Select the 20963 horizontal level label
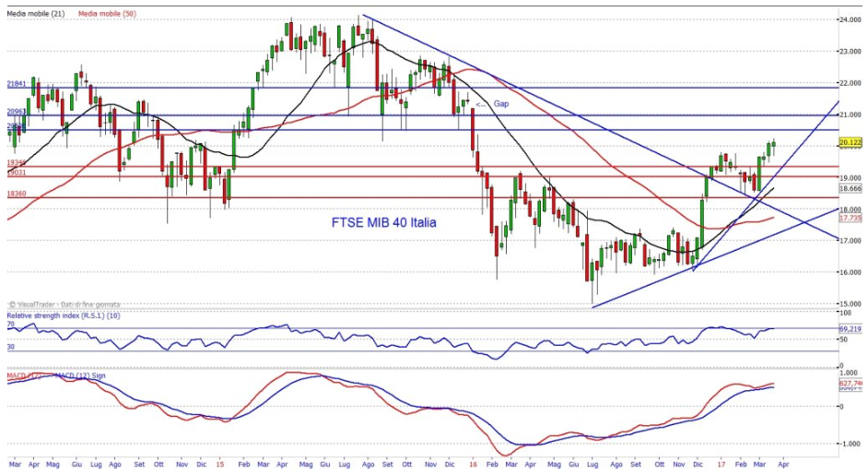Image resolution: width=868 pixels, height=474 pixels. (x=17, y=112)
